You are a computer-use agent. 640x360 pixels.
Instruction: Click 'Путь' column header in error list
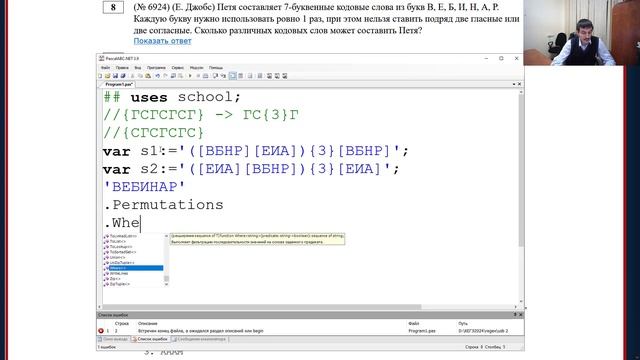pos(463,323)
